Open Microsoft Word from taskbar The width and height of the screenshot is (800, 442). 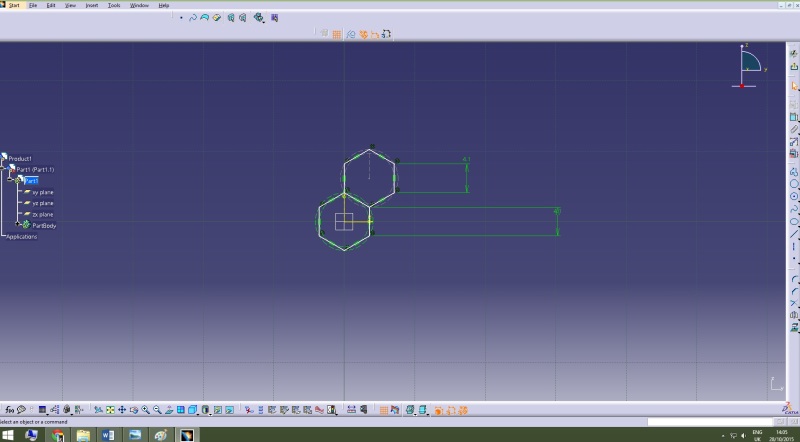point(109,435)
